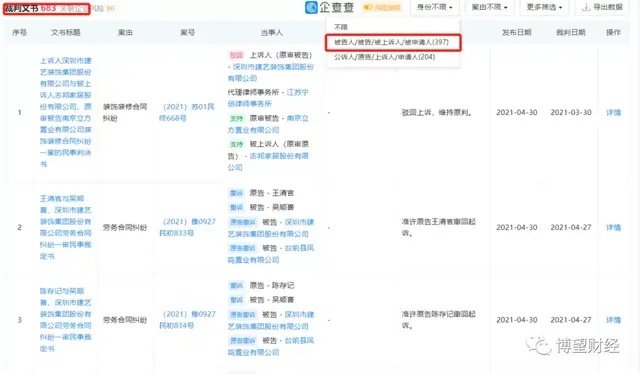Click the 裁判日期 column header

pos(571,33)
